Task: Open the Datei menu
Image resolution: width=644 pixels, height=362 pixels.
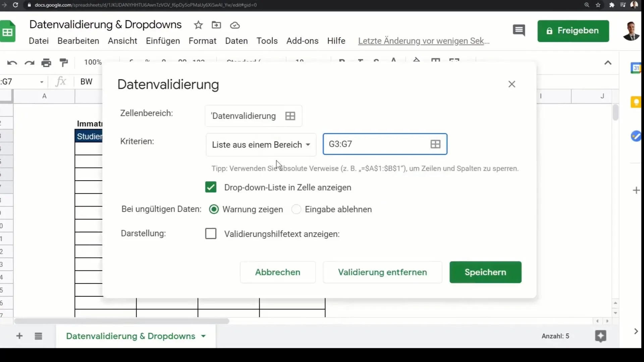Action: [x=39, y=41]
